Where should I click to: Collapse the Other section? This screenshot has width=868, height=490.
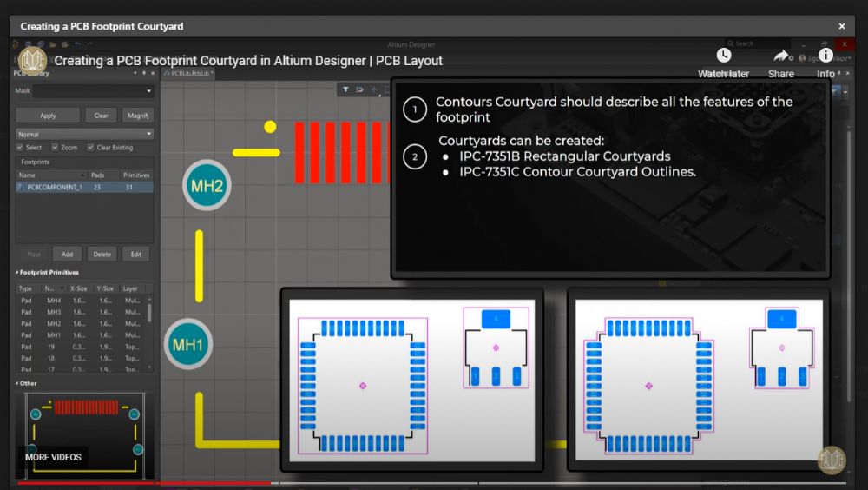coord(16,384)
